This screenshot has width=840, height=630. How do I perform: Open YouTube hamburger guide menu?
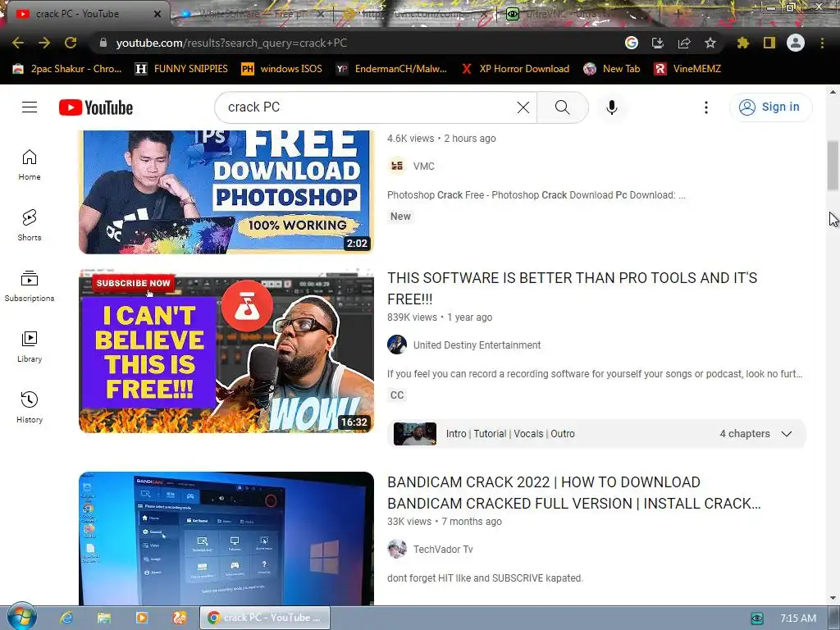point(30,107)
